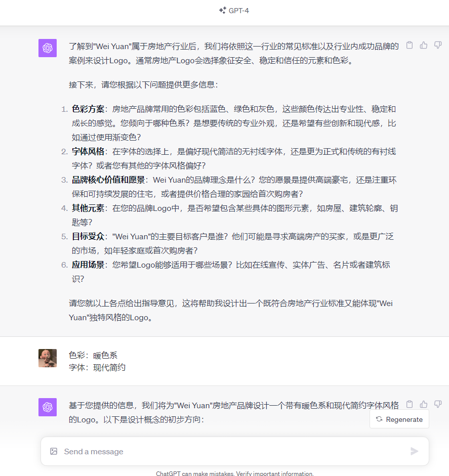The width and height of the screenshot is (449, 476).
Task: Copy the first assistant message via clipboard icon
Action: point(410,45)
